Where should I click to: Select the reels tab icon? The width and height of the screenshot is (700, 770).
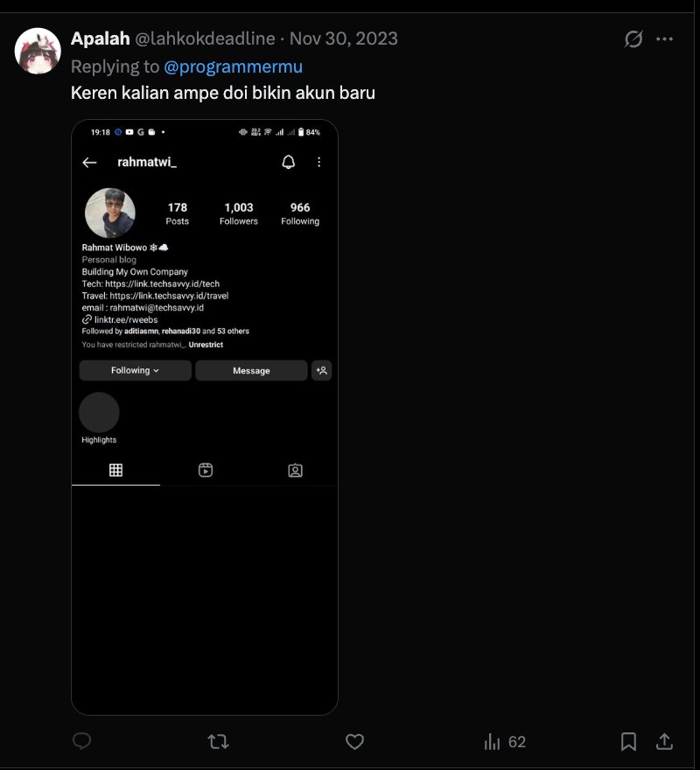[x=206, y=470]
